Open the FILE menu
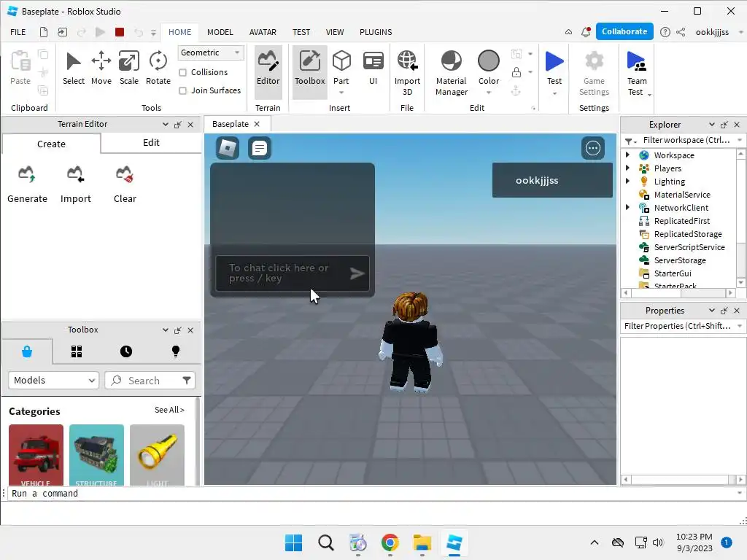 tap(18, 32)
